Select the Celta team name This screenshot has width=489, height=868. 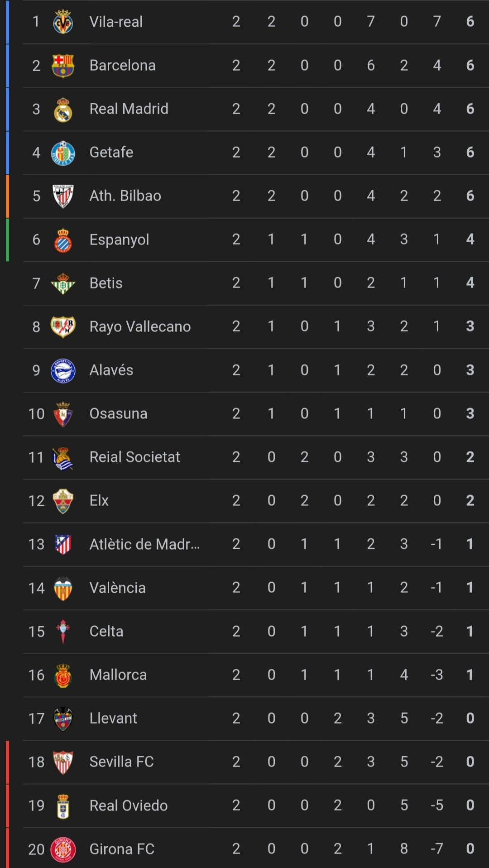pyautogui.click(x=106, y=631)
